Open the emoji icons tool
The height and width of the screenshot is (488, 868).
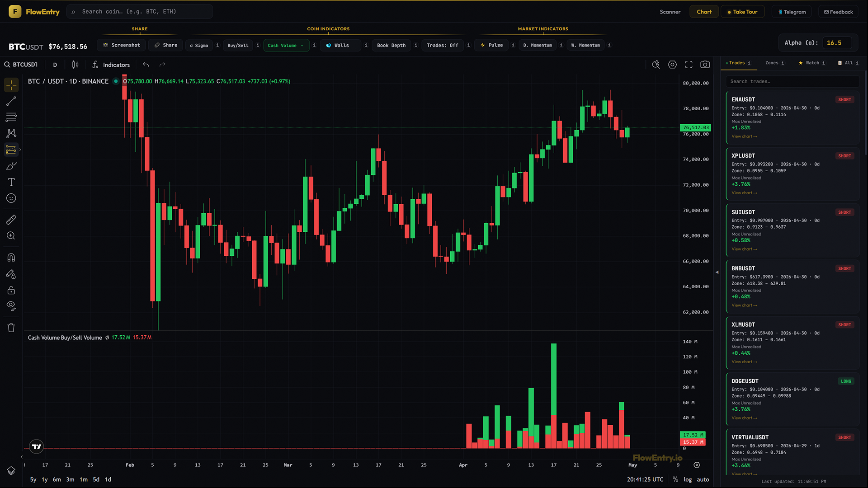[x=11, y=198]
